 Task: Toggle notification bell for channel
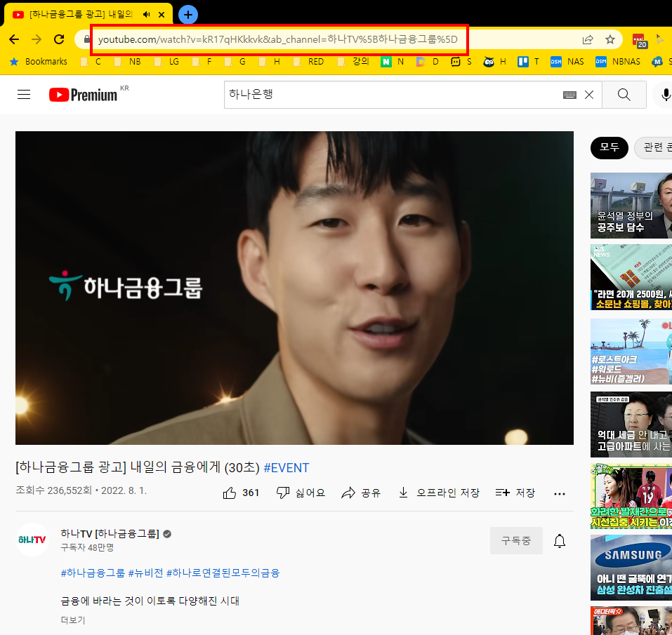click(x=559, y=541)
